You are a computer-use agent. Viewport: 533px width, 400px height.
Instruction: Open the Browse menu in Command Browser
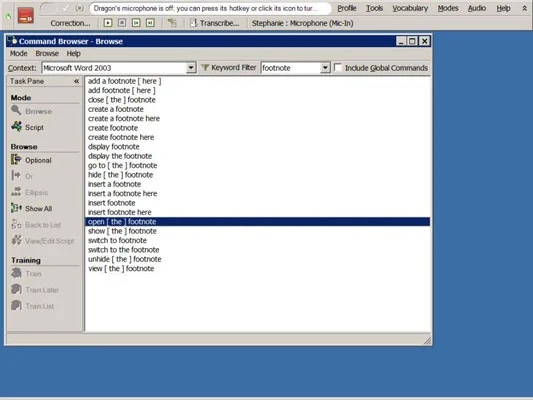pyautogui.click(x=47, y=53)
